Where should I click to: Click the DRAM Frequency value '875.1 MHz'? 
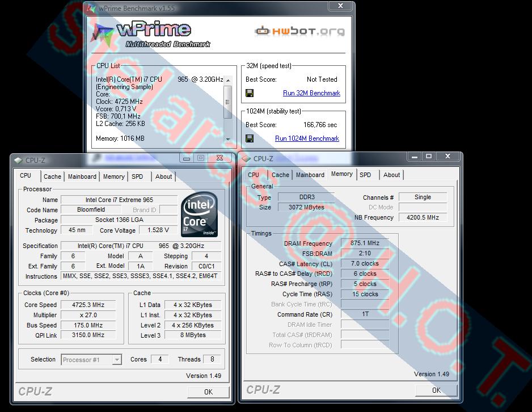pyautogui.click(x=365, y=243)
